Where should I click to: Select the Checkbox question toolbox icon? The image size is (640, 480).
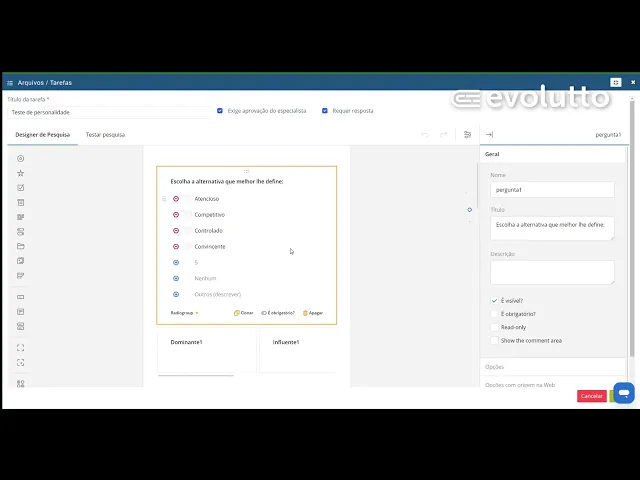20,188
